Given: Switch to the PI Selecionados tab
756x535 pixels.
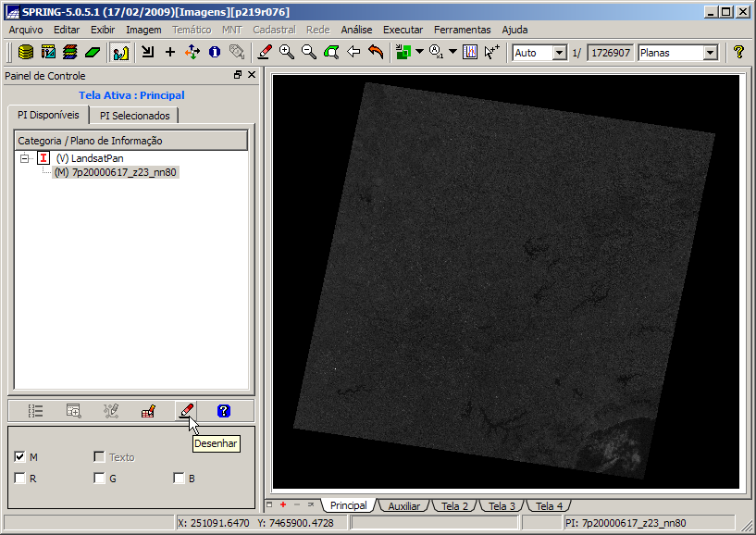Looking at the screenshot, I should pyautogui.click(x=135, y=116).
